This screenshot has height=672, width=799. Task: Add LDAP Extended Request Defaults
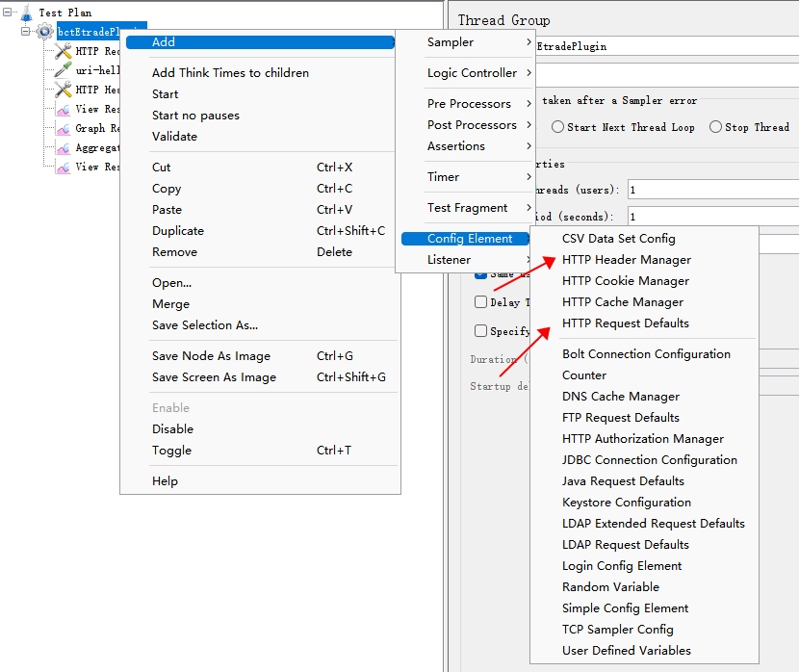pos(654,523)
